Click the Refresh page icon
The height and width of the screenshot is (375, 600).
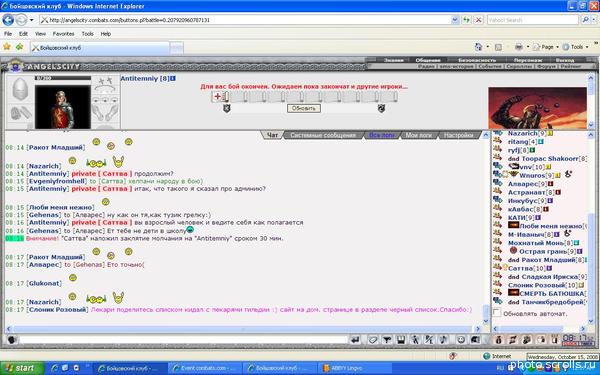click(x=466, y=20)
